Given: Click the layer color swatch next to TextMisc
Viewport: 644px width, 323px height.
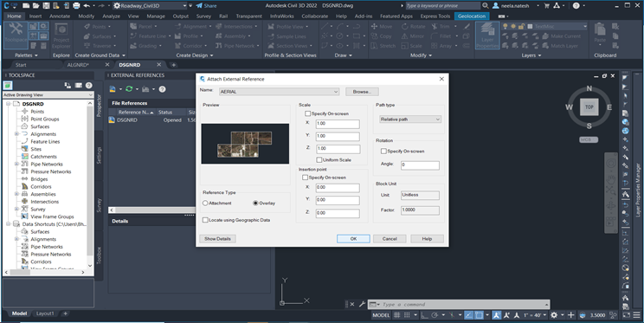Looking at the screenshot, I should tap(530, 26).
